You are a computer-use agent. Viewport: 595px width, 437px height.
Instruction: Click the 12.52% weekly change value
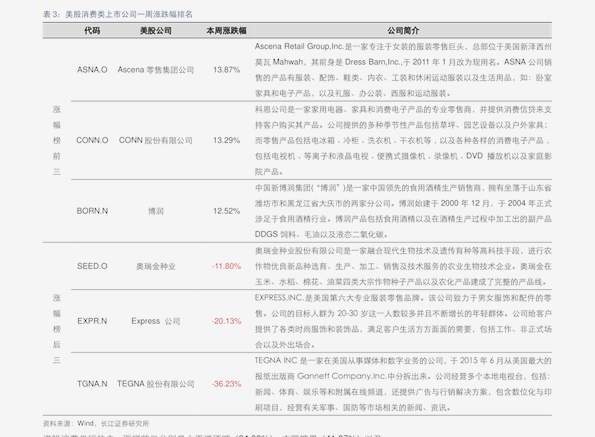pyautogui.click(x=227, y=211)
